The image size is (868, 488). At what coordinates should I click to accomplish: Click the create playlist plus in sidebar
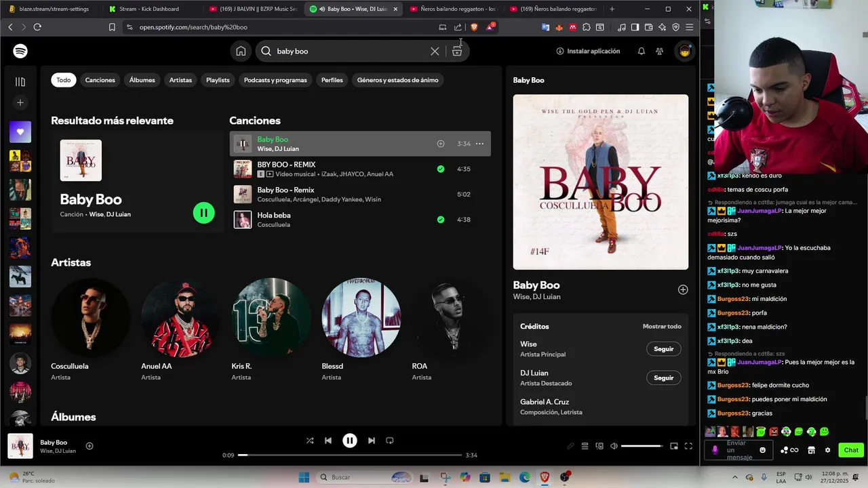coord(20,102)
